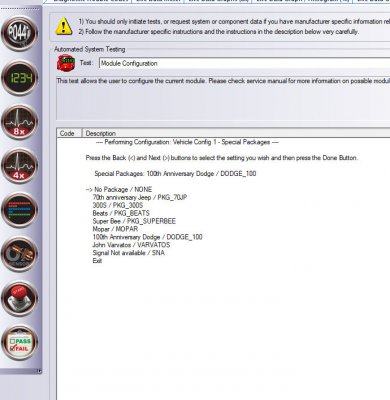Click the 'Performing Configuration: Vehicle Config 1' heading line
Image resolution: width=390 pixels, height=400 pixels.
(x=187, y=142)
